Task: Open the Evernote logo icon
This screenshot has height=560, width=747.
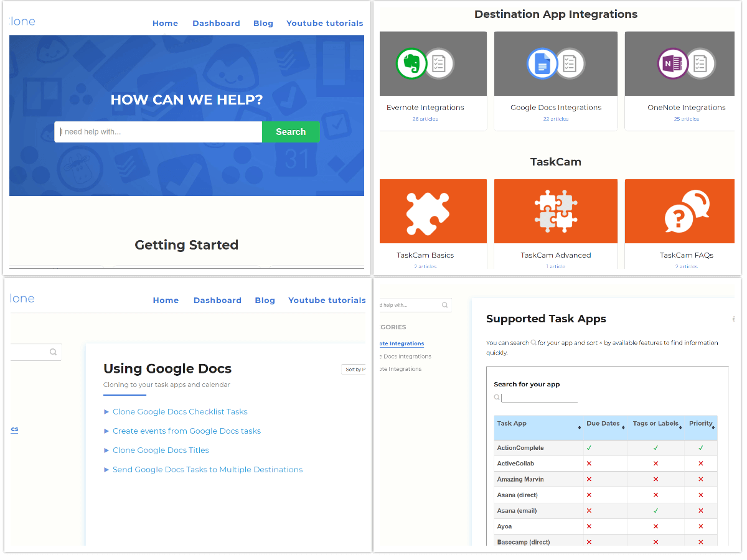Action: (x=411, y=63)
